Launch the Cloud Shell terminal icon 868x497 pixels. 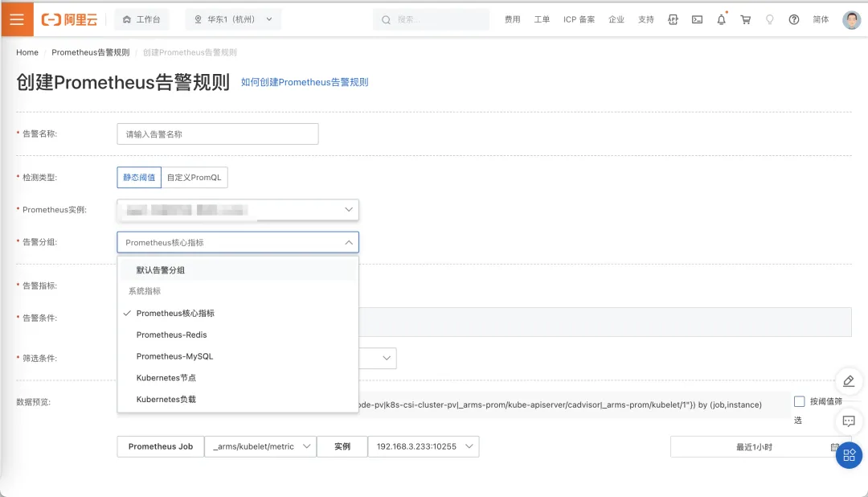click(698, 19)
